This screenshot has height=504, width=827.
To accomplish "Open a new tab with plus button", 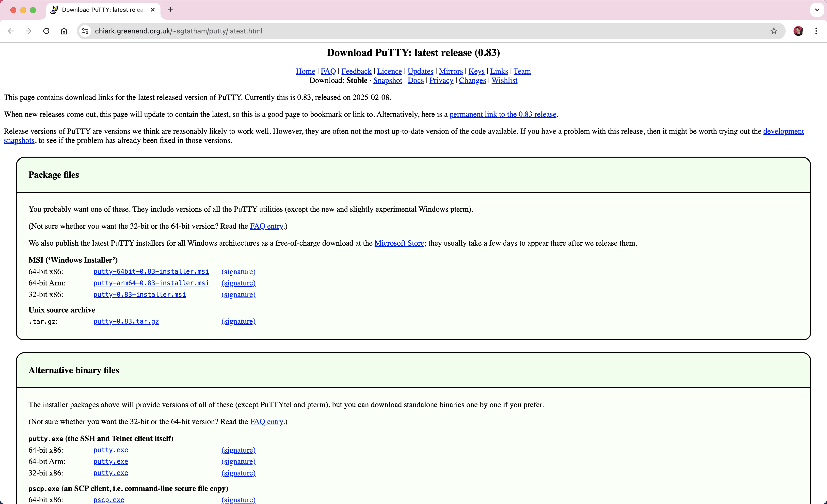I will coord(170,10).
